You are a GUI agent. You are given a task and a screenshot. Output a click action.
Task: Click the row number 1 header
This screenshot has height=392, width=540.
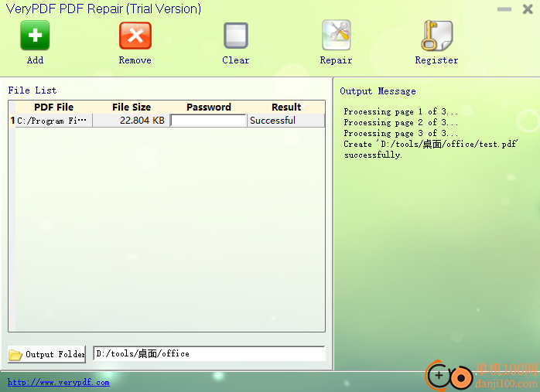(12, 121)
